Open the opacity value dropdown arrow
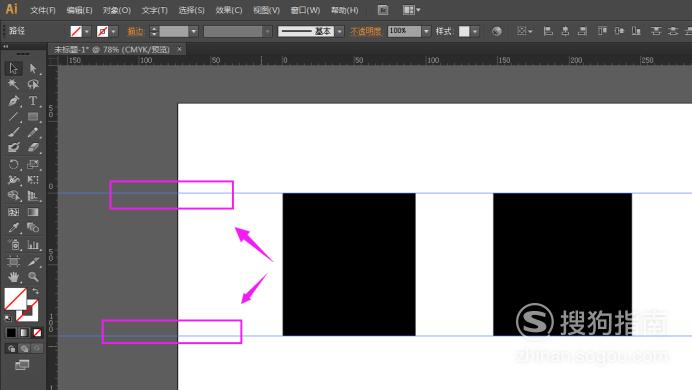This screenshot has width=692, height=390. click(426, 31)
